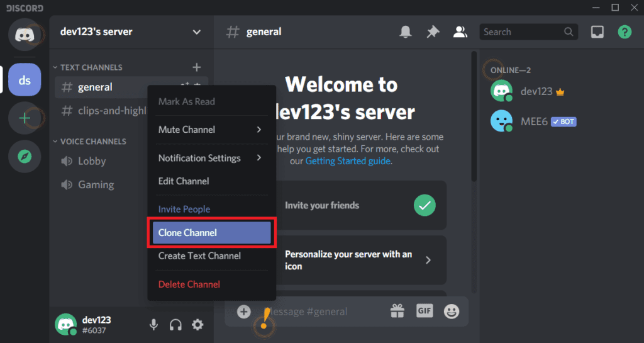Open the inbox icon in header

(597, 32)
